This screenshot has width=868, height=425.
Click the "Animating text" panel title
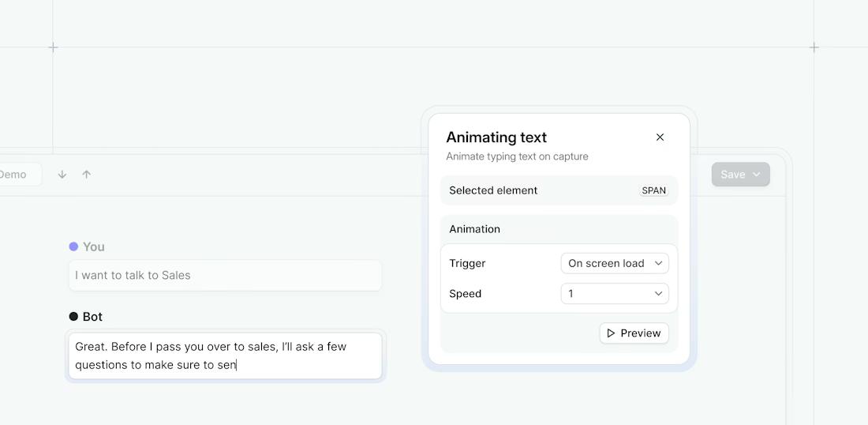(x=496, y=137)
